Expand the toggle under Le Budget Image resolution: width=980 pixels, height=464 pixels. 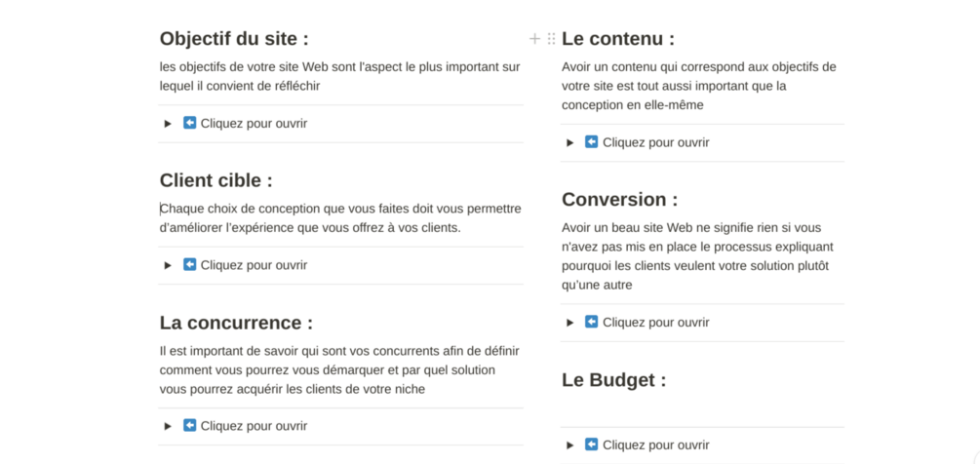pos(570,445)
